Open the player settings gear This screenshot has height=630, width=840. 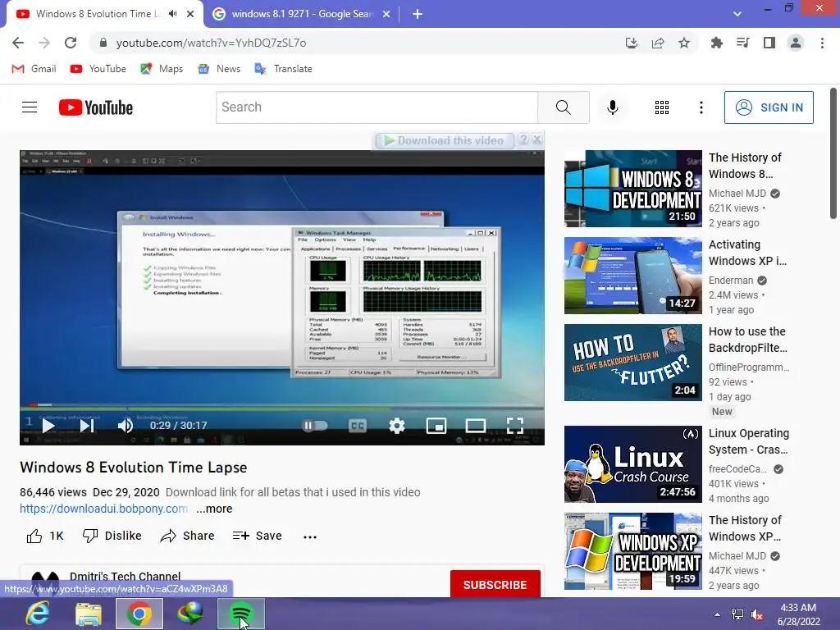397,426
